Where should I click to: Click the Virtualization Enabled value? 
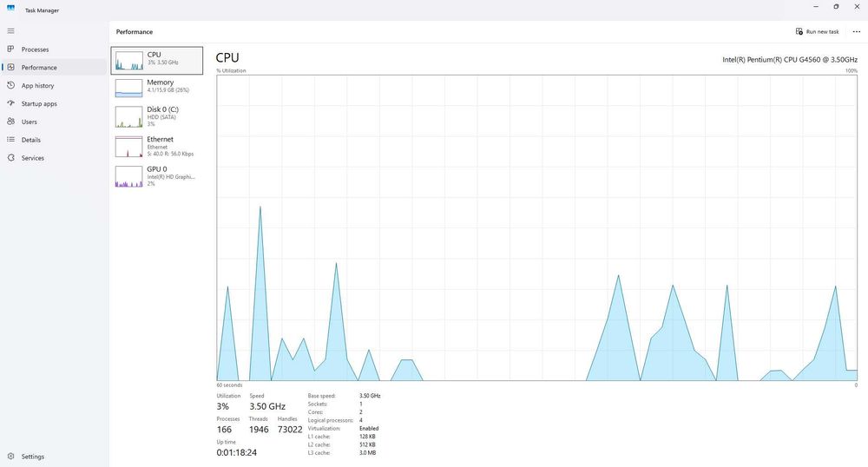click(x=369, y=428)
